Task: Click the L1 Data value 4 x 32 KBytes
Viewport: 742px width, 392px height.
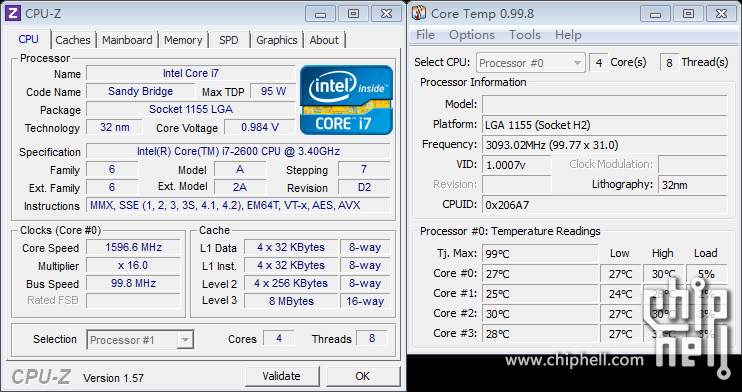Action: [291, 248]
